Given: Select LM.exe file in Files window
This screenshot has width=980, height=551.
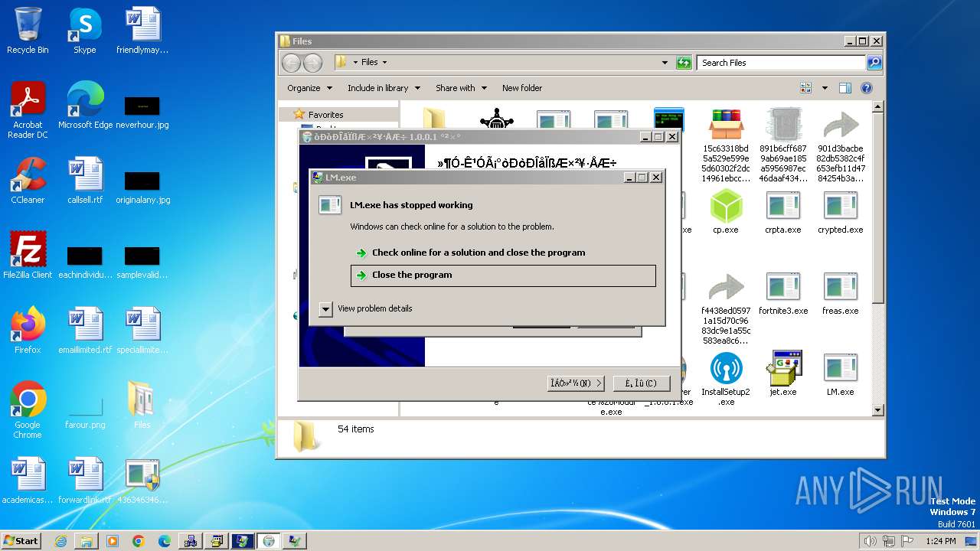Looking at the screenshot, I should (840, 374).
